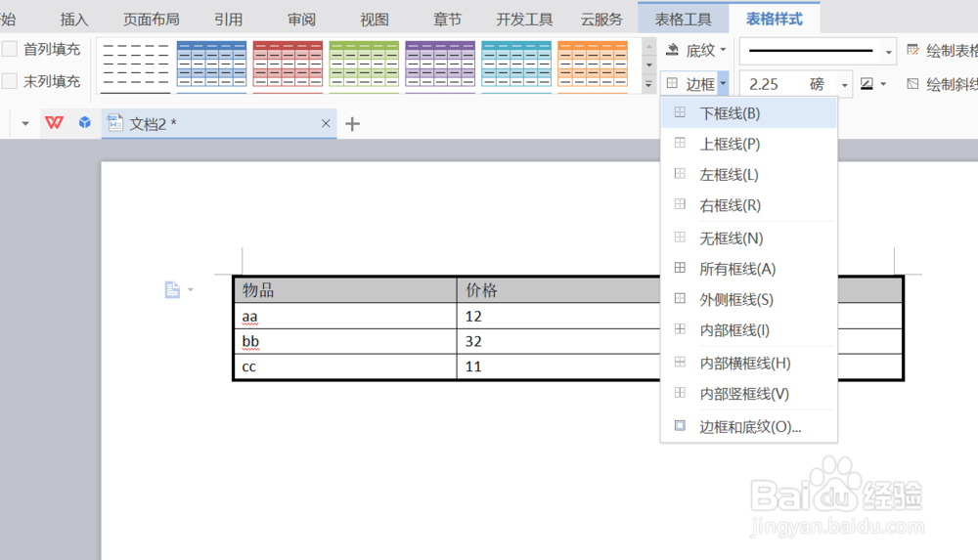Apply the blue table style
This screenshot has height=560, width=978.
tap(211, 65)
